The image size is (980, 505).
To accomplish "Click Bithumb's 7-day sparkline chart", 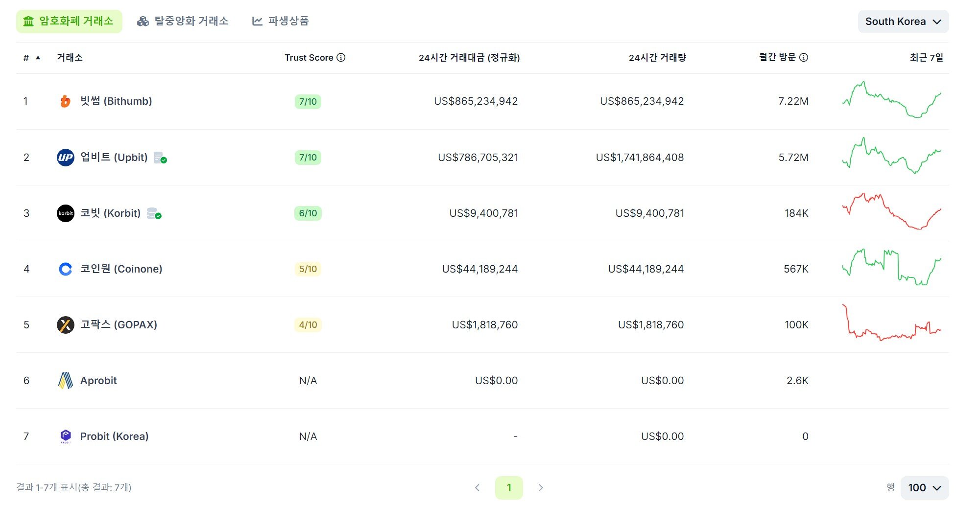I will pyautogui.click(x=891, y=100).
